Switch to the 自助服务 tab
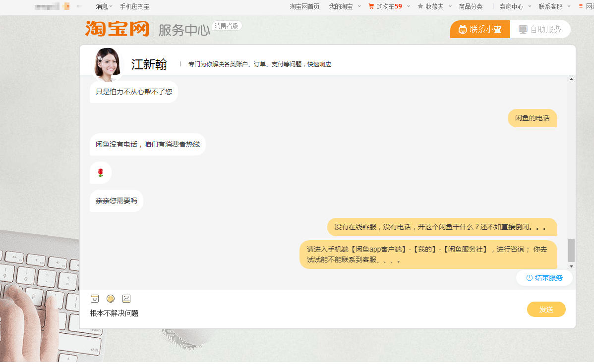This screenshot has width=594, height=364. (x=540, y=30)
